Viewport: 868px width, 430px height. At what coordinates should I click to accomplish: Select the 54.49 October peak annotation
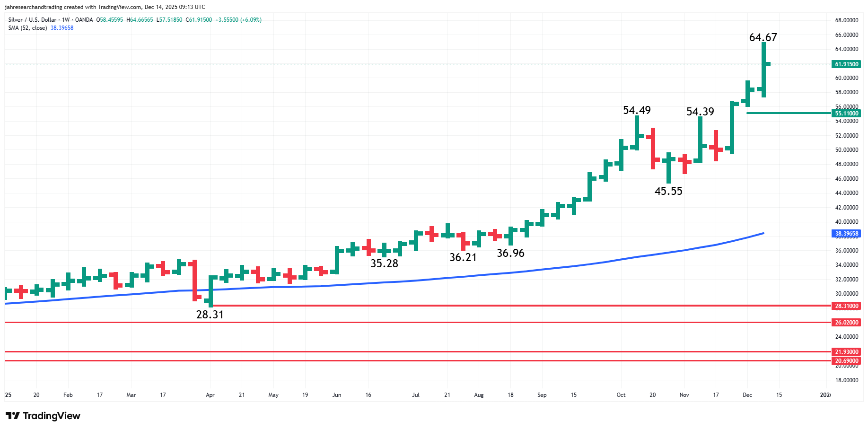638,110
